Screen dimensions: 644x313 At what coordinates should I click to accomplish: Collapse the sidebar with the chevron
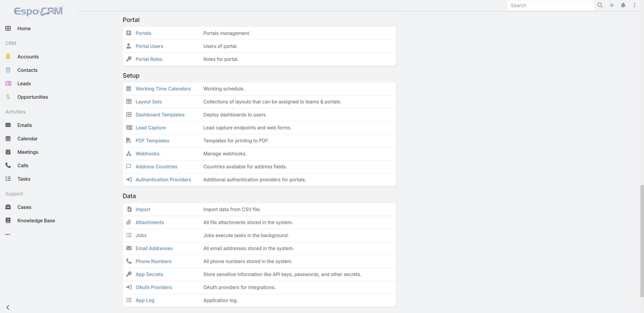click(x=8, y=307)
